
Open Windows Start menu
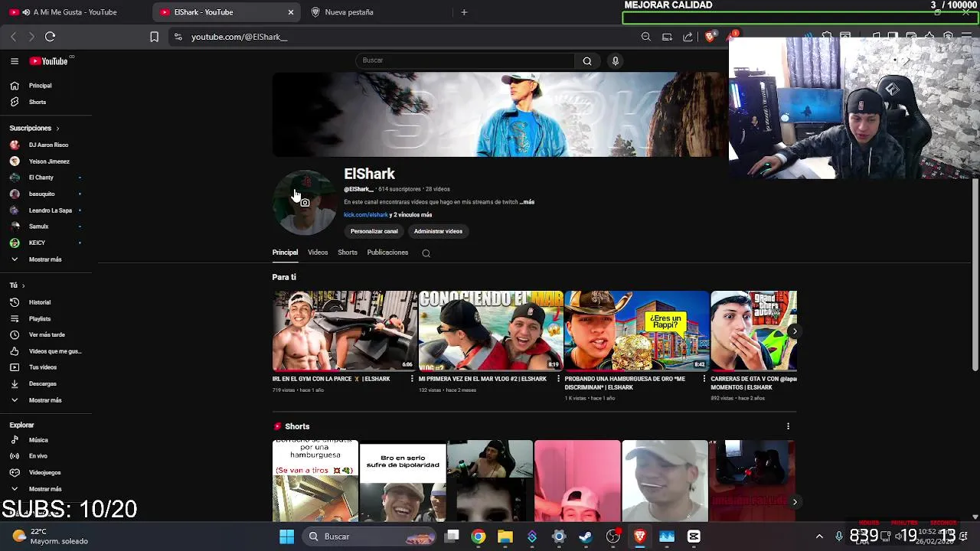point(287,536)
